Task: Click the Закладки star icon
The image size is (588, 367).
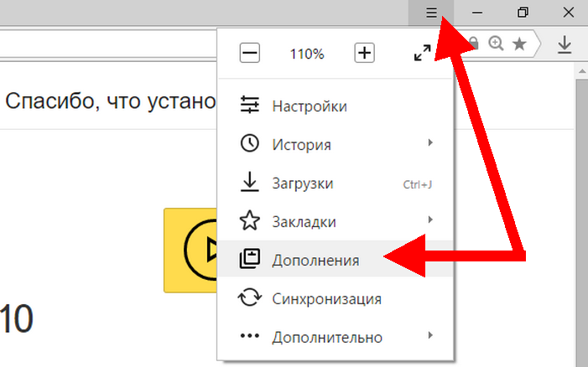Action: [250, 221]
